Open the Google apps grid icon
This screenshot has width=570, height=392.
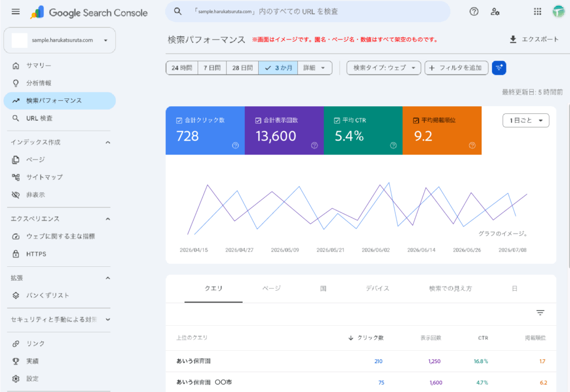(x=538, y=12)
